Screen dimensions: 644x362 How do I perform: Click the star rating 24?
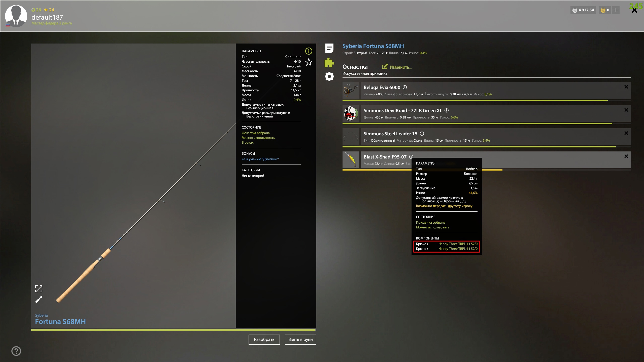tap(49, 10)
